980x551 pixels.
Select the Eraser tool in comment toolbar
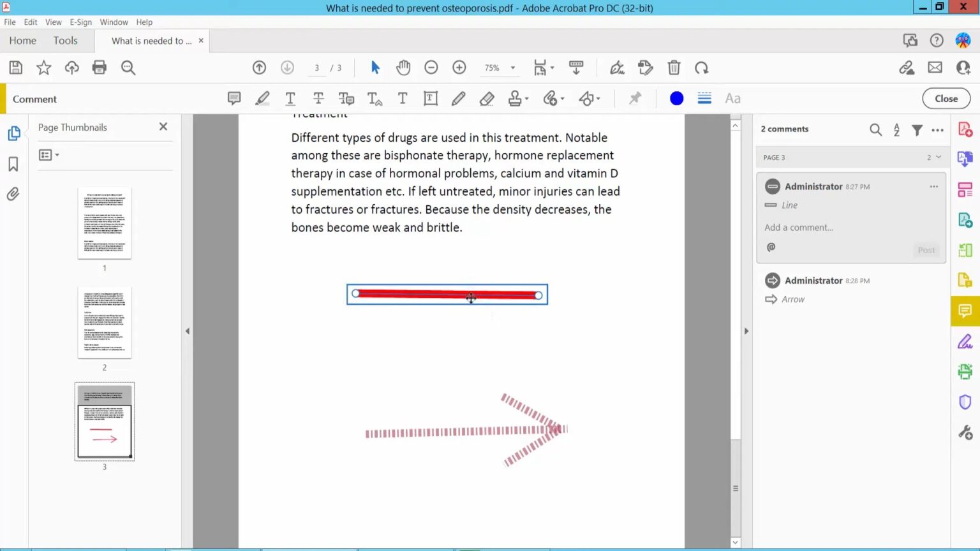click(486, 98)
